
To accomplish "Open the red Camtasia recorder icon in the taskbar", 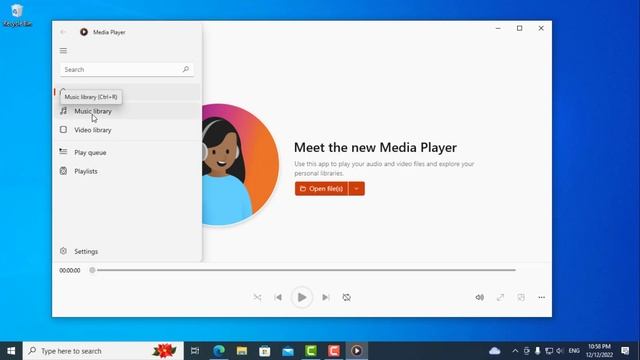I will 333,351.
